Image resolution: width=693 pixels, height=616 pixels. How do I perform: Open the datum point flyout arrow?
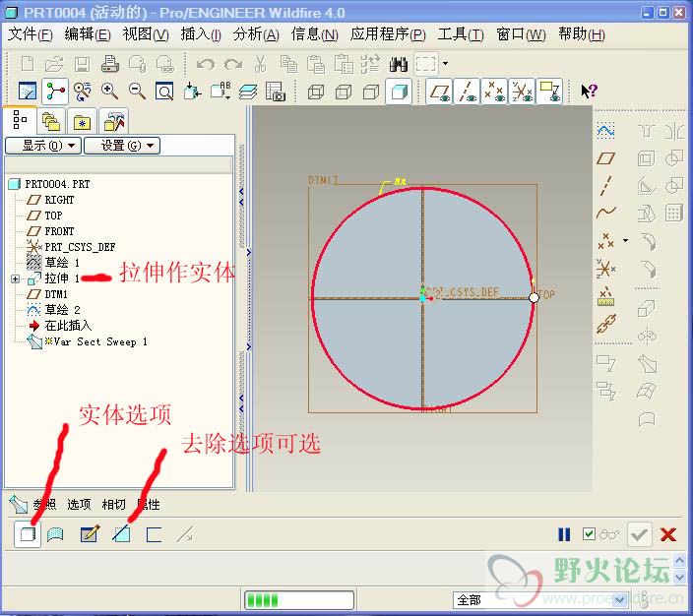click(625, 240)
